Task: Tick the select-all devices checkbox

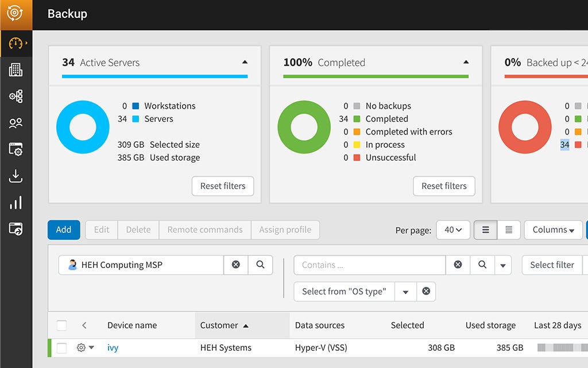Action: (61, 325)
